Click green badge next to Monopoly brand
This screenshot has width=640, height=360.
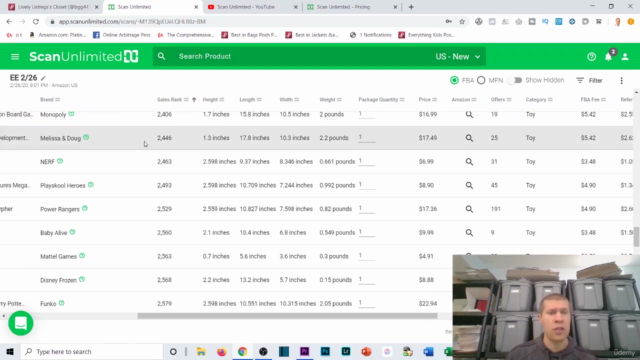click(71, 114)
